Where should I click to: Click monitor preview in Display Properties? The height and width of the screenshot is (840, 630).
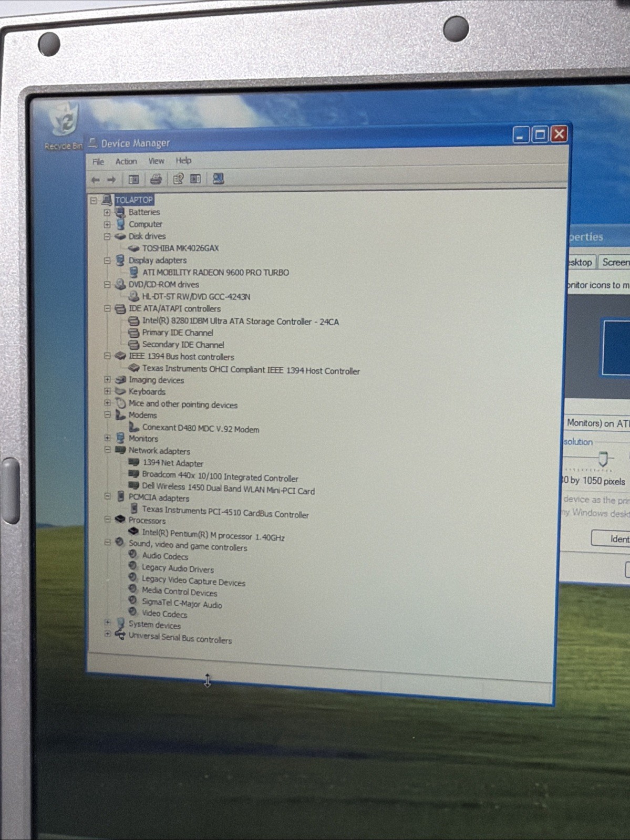(x=616, y=348)
